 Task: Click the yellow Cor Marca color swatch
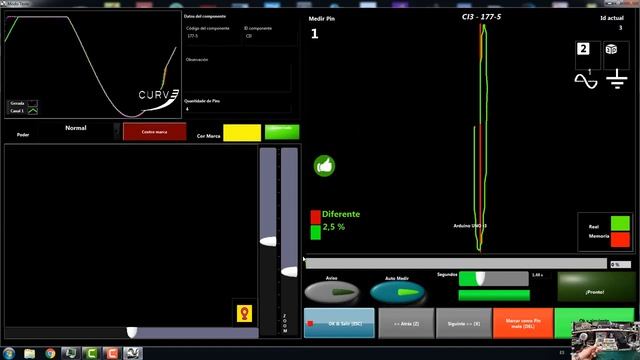pyautogui.click(x=242, y=133)
